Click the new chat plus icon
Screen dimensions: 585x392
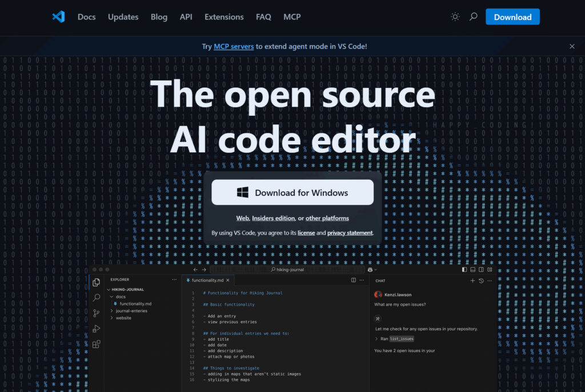(472, 281)
